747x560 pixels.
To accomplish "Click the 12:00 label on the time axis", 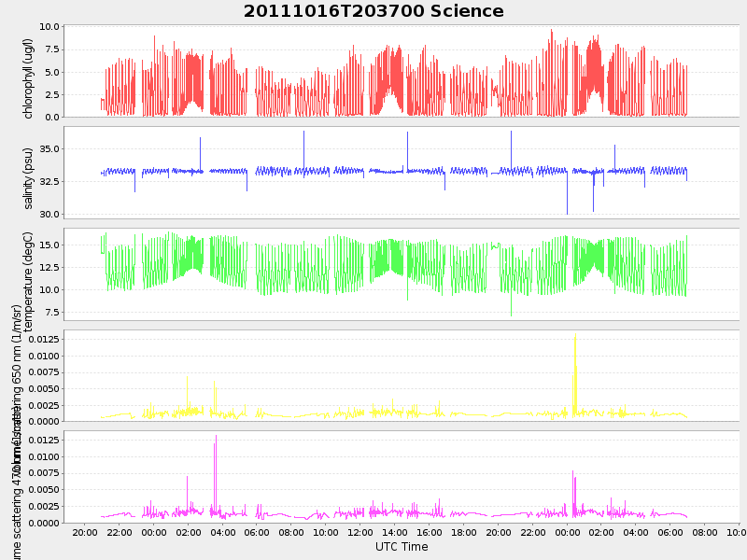I will (x=360, y=532).
